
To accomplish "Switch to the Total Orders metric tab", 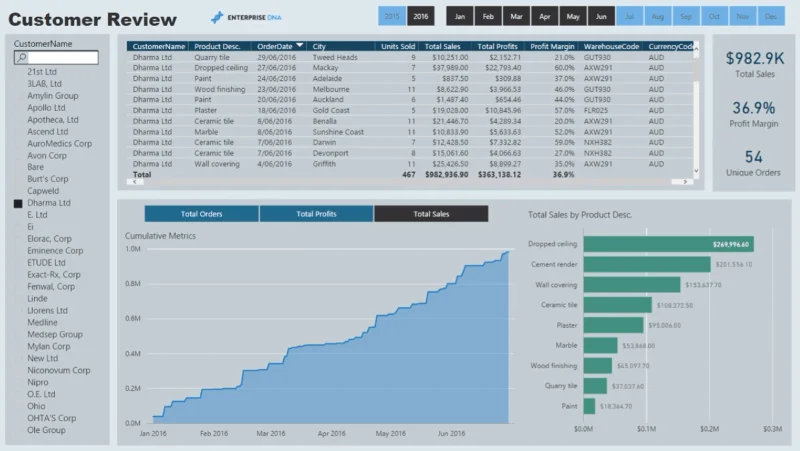I will [x=202, y=214].
